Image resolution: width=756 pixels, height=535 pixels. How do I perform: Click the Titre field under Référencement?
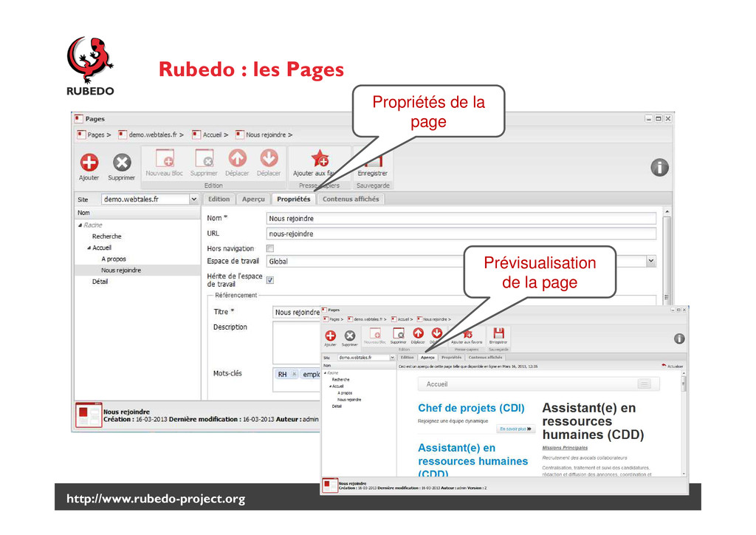click(x=297, y=312)
